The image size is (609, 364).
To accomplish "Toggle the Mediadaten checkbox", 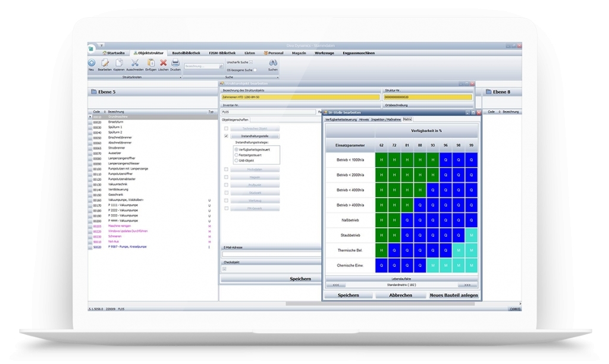I will click(226, 170).
